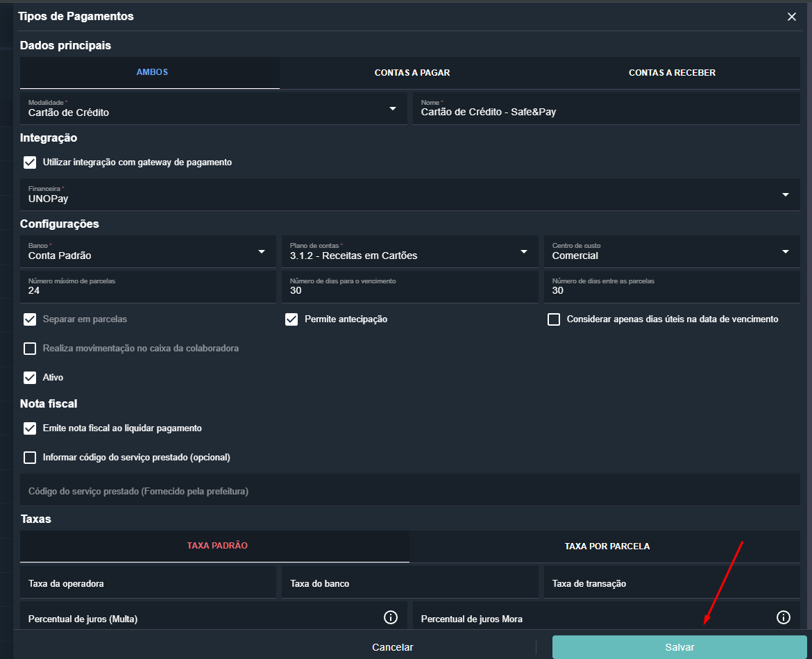Image resolution: width=812 pixels, height=659 pixels.
Task: Click the Código do serviço prestado field
Action: pyautogui.click(x=409, y=490)
